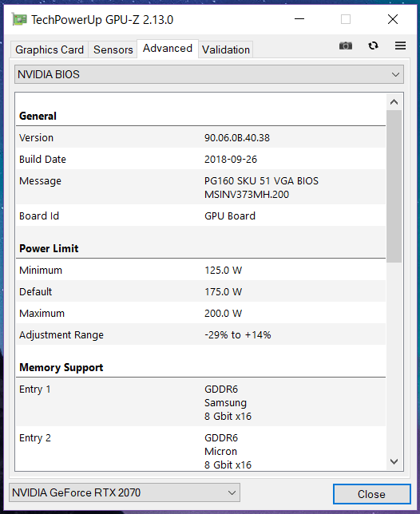The image size is (420, 514).
Task: Click the Entry 2 row label
Action: (35, 438)
